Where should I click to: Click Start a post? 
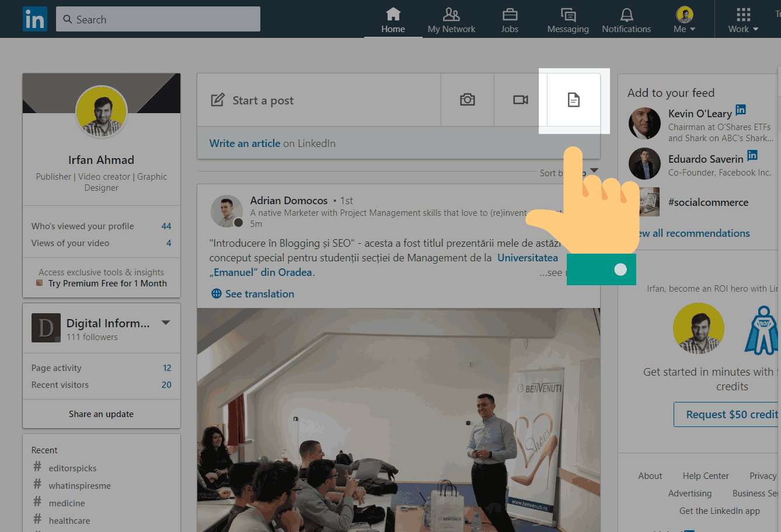(x=319, y=100)
